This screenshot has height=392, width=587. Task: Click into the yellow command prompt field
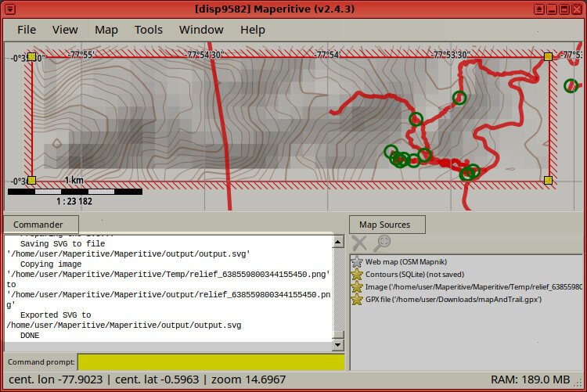tap(211, 362)
